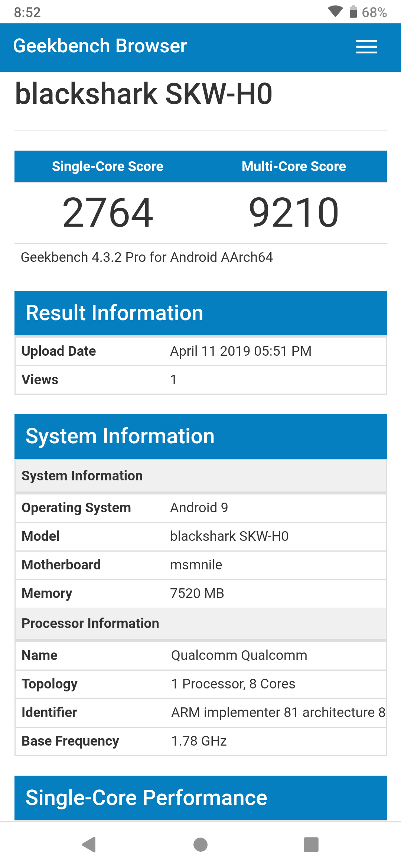Tap the multi-core score 9210
The image size is (401, 868).
click(x=294, y=213)
